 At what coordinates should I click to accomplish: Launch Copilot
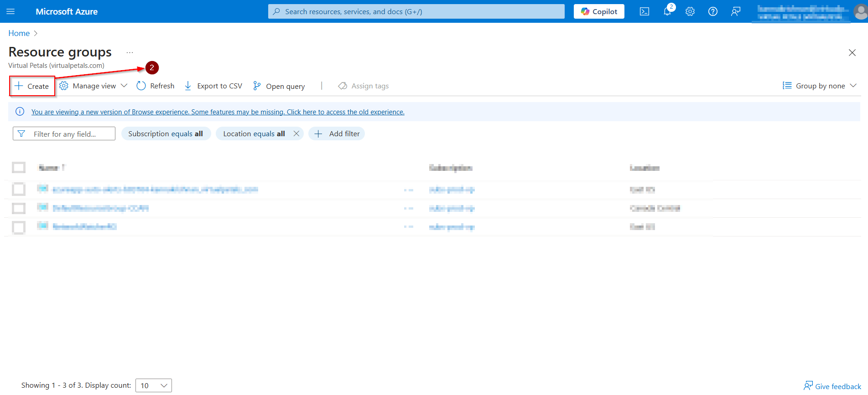pyautogui.click(x=599, y=11)
